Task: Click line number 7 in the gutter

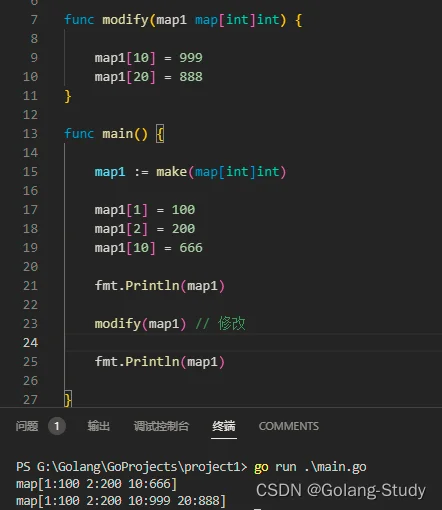Action: tap(34, 20)
